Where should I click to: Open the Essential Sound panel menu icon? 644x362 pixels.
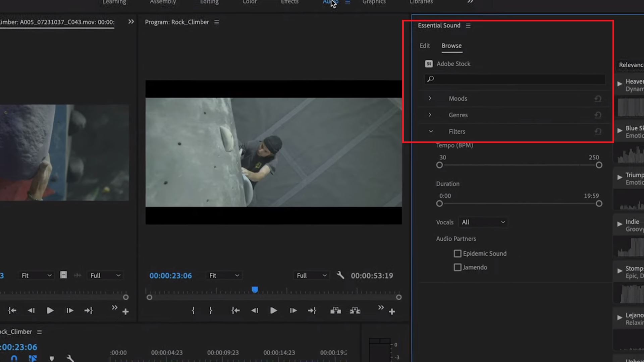pos(468,25)
